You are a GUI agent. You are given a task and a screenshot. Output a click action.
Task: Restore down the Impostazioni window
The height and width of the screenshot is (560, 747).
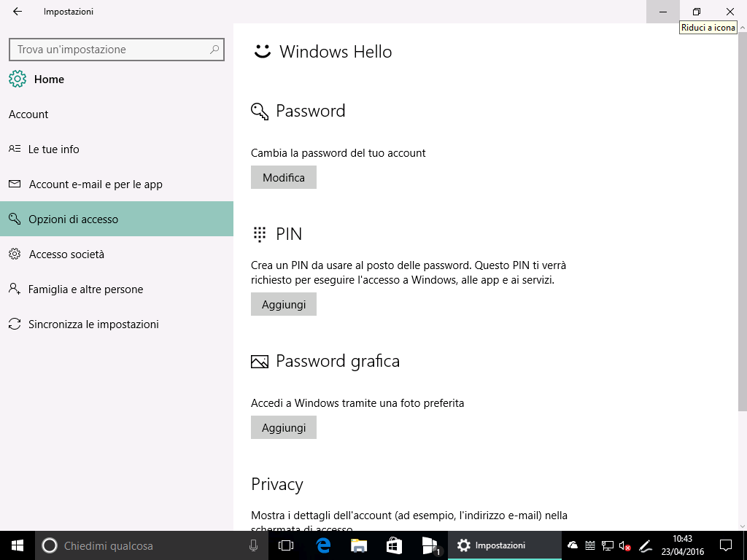(697, 12)
